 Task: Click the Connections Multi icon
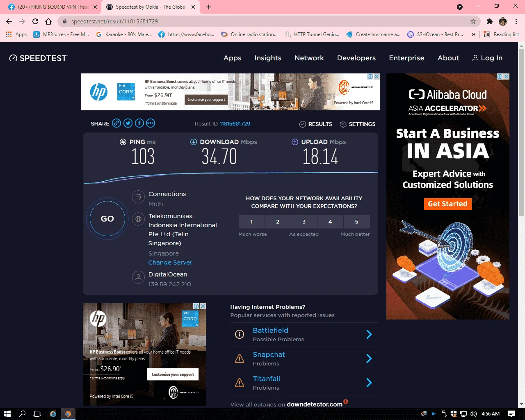pos(138,197)
